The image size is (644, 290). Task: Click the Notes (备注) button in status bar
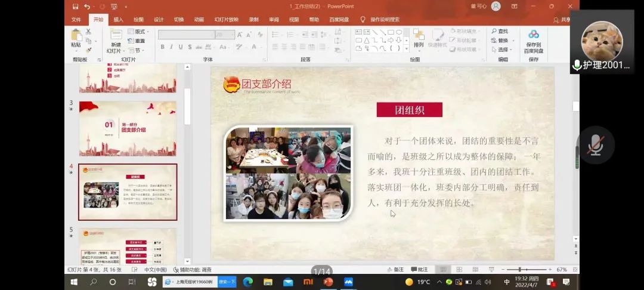pos(395,270)
